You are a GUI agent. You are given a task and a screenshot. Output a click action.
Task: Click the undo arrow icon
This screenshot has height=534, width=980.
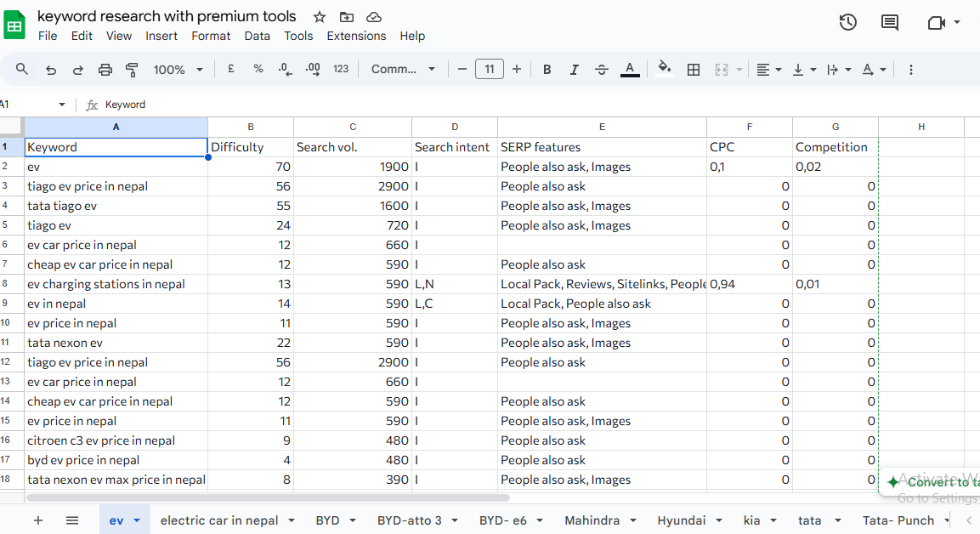[x=51, y=70]
